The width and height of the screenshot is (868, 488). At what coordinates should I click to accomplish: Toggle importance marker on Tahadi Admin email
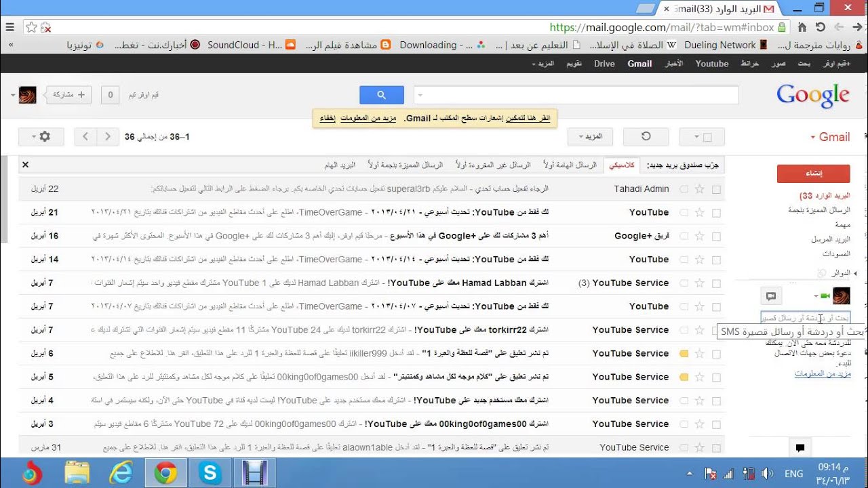(x=684, y=189)
